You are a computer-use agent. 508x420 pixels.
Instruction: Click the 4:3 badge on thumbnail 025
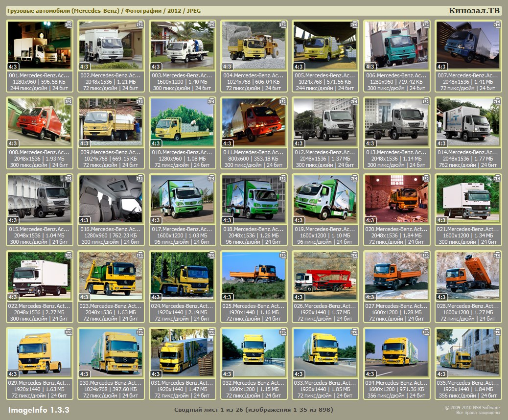coord(227,297)
